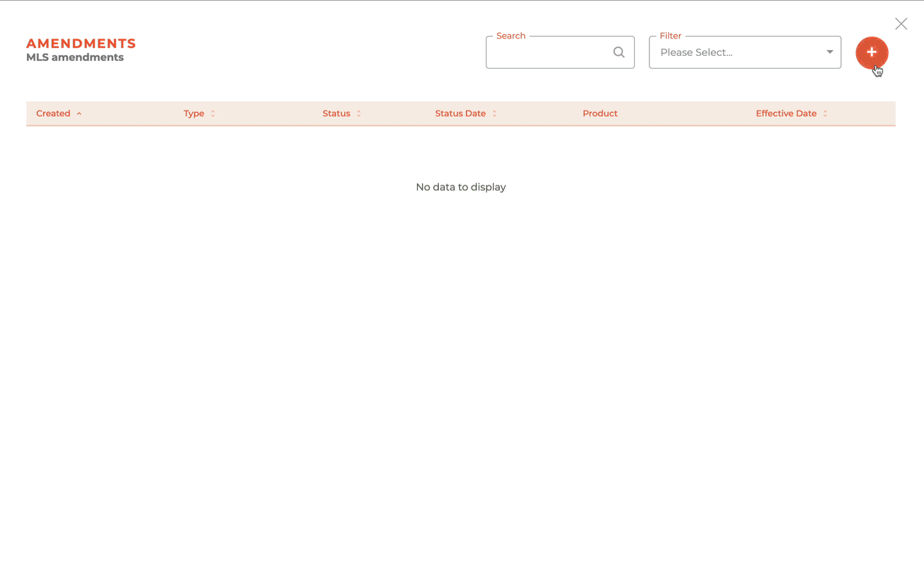This screenshot has height=578, width=924.
Task: Sort by the Effective Date column header
Action: (786, 114)
